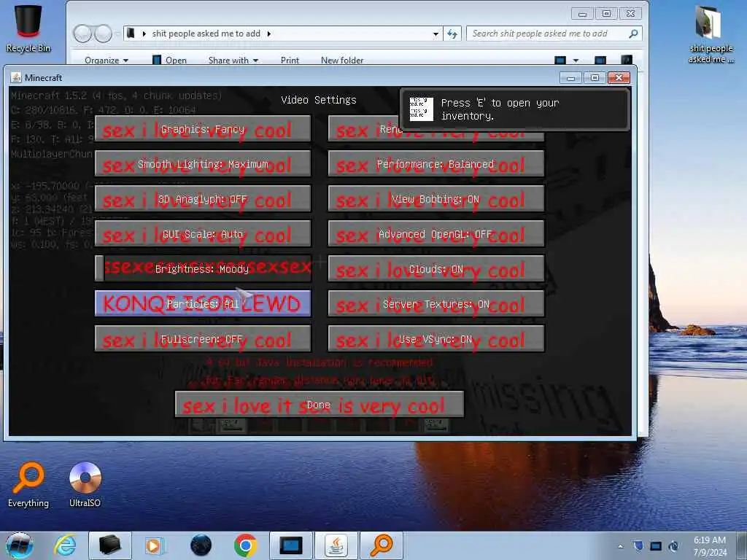Open the Share with dropdown
The image size is (747, 560).
point(233,61)
